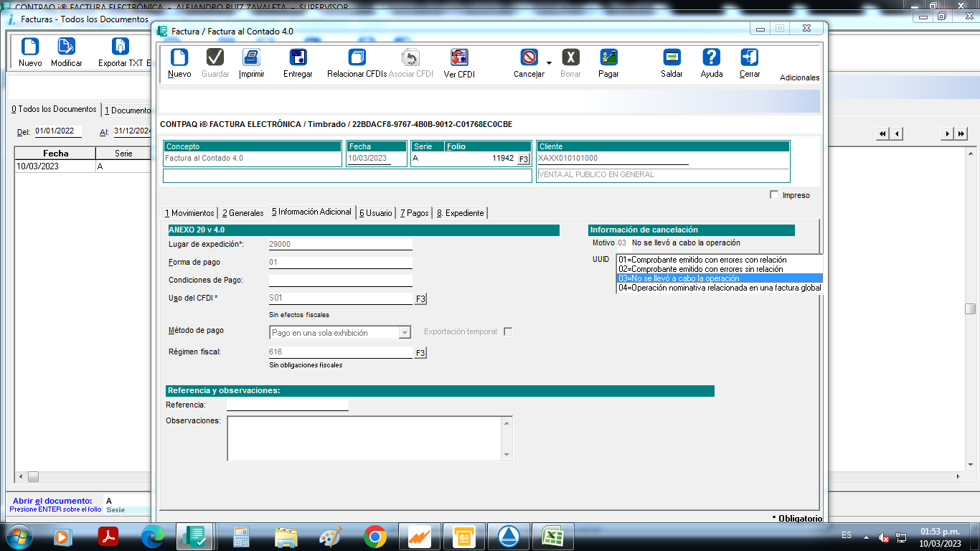Screen dimensions: 980x551
Task: Click the Serie column header
Action: pos(123,154)
